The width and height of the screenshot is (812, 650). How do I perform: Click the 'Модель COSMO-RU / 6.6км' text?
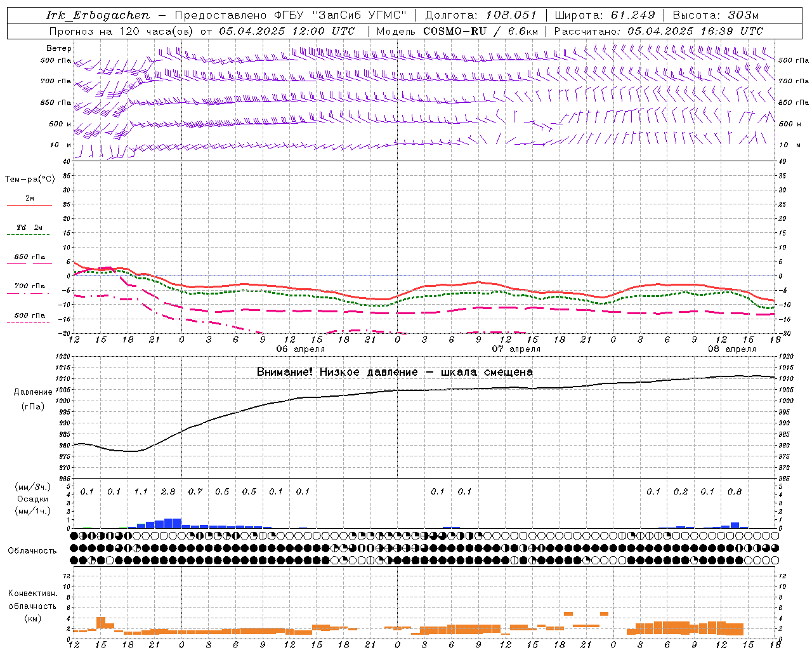pyautogui.click(x=457, y=31)
